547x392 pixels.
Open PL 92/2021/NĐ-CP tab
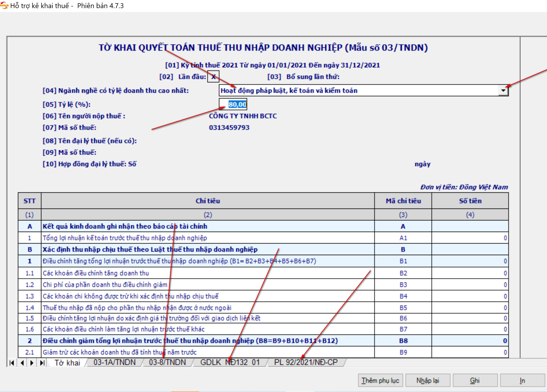pyautogui.click(x=306, y=362)
